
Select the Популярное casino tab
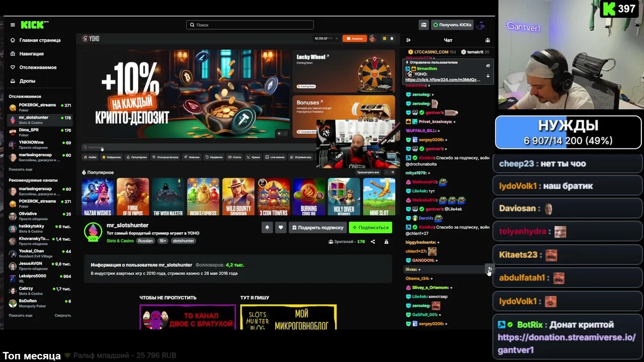[x=136, y=157]
